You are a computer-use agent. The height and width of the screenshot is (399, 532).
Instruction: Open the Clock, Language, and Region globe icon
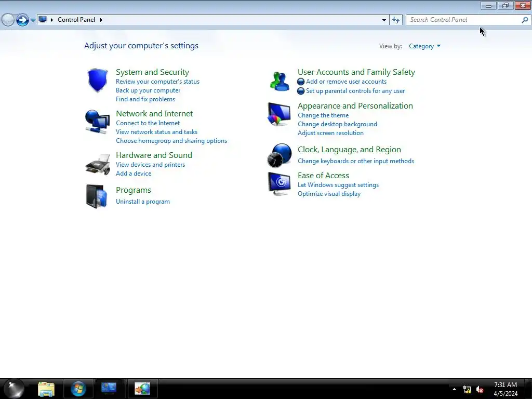pyautogui.click(x=279, y=155)
